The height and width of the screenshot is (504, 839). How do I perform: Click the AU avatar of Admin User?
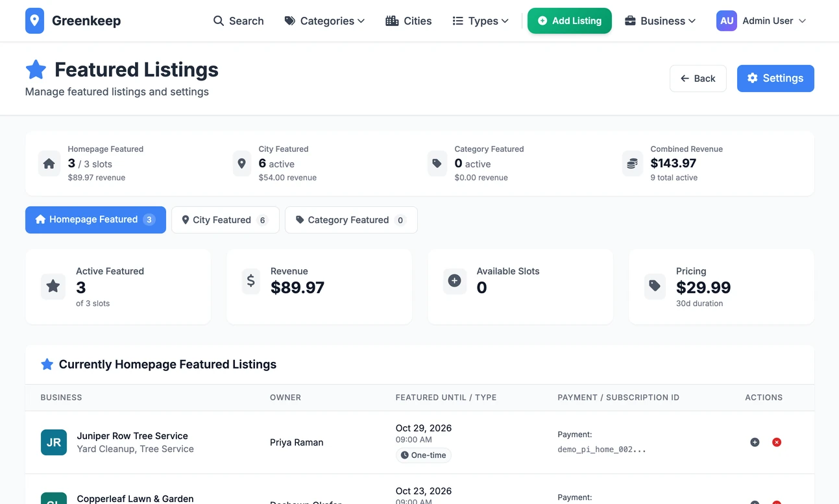[727, 21]
